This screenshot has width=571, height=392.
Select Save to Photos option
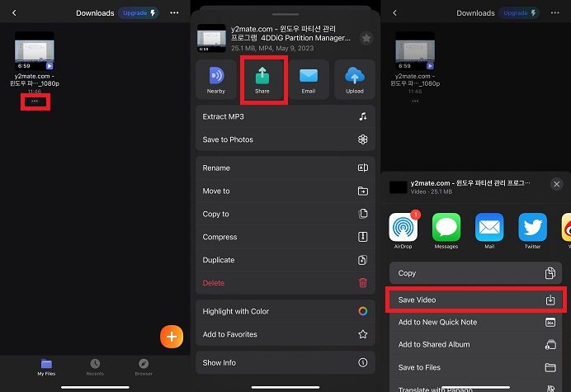285,139
